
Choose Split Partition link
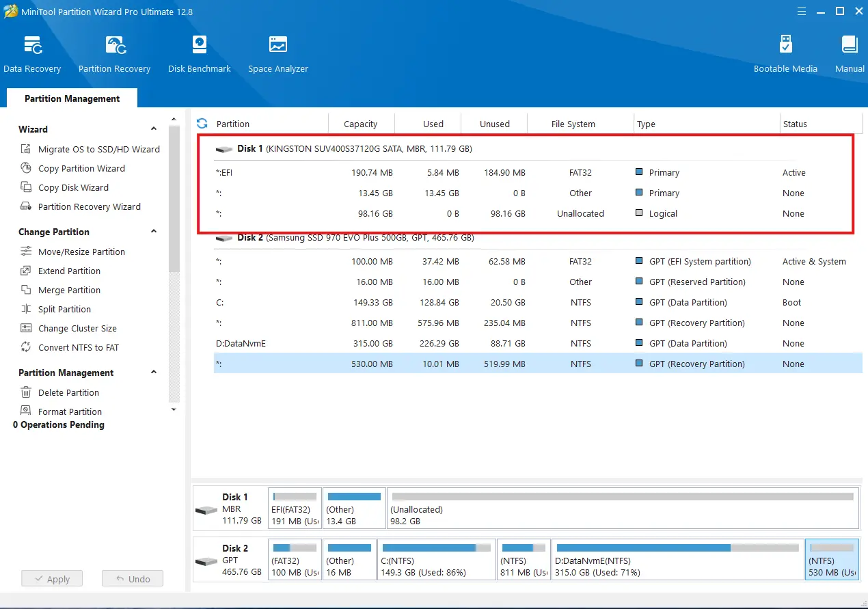coord(64,309)
